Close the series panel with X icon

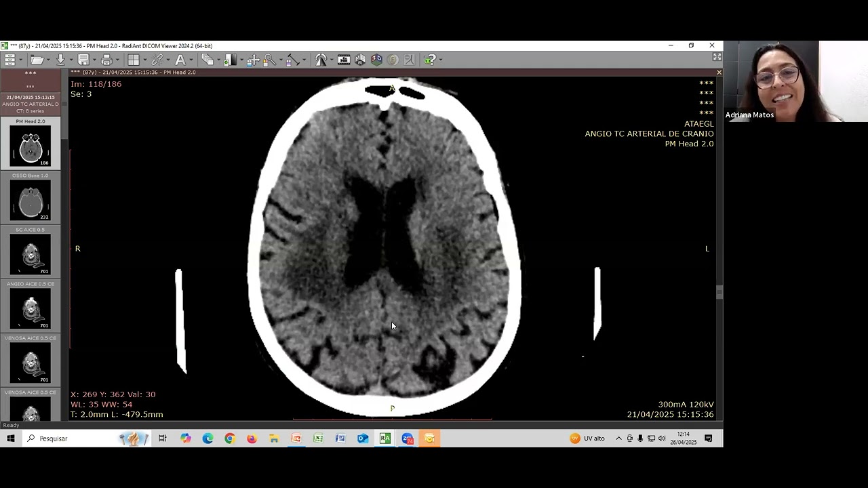tap(719, 73)
